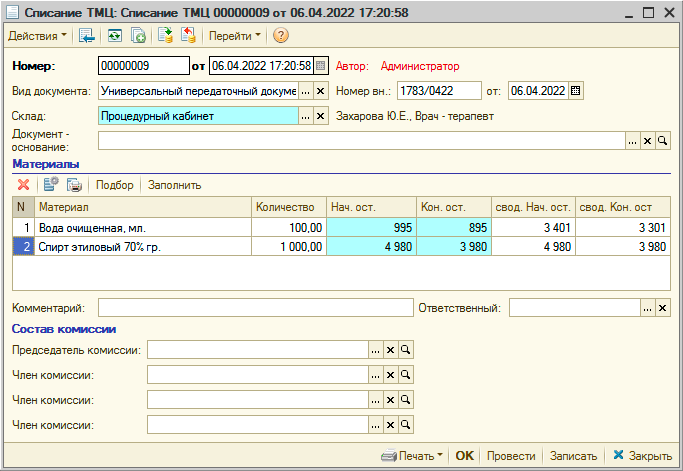Click the copy document icon with green plus

pyautogui.click(x=139, y=36)
